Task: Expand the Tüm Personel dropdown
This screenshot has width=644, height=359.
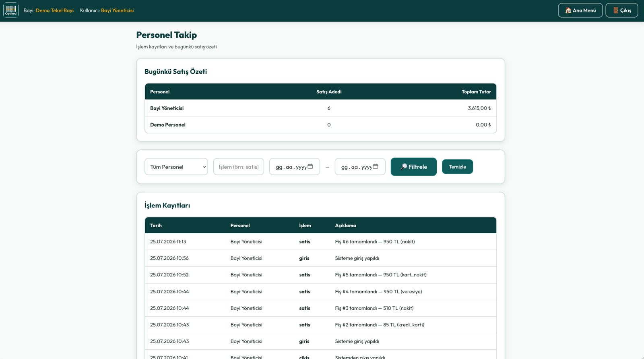Action: [176, 167]
